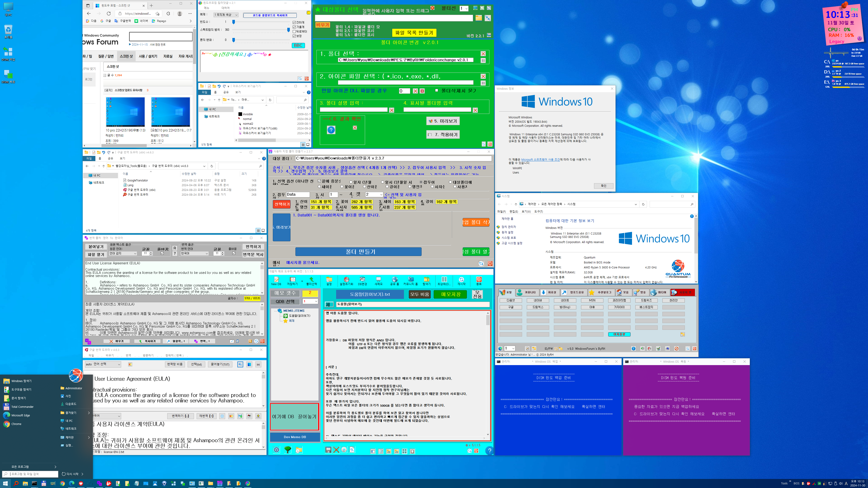Click the upload arrow icon in 구글 번역 도우미
This screenshot has height=488, width=868.
pyautogui.click(x=258, y=416)
